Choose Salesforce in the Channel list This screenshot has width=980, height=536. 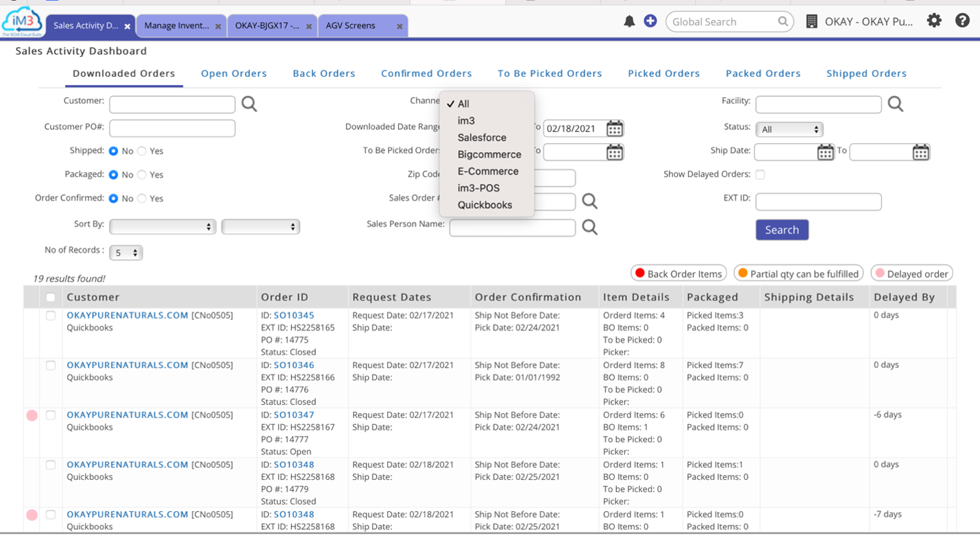tap(487, 138)
